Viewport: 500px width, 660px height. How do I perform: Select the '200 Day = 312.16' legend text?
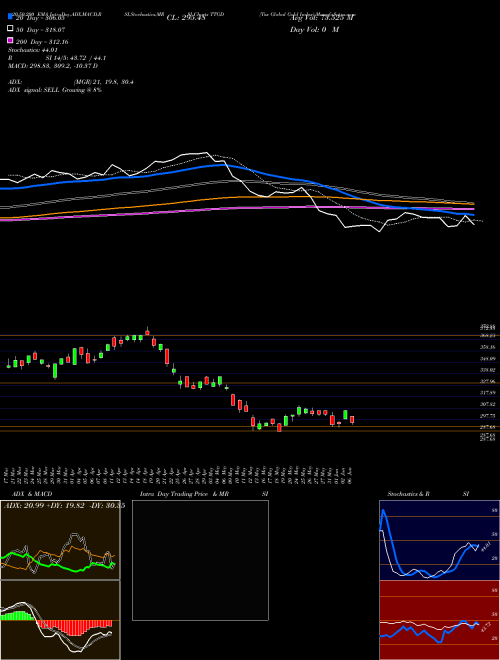coord(42,42)
